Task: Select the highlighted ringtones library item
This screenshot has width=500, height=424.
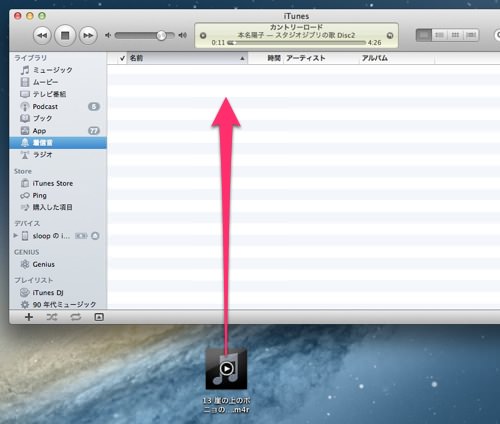Action: coord(58,143)
